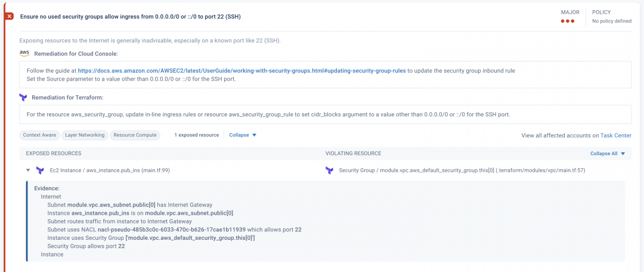
Task: Collapse the exposed resource list
Action: [x=243, y=135]
